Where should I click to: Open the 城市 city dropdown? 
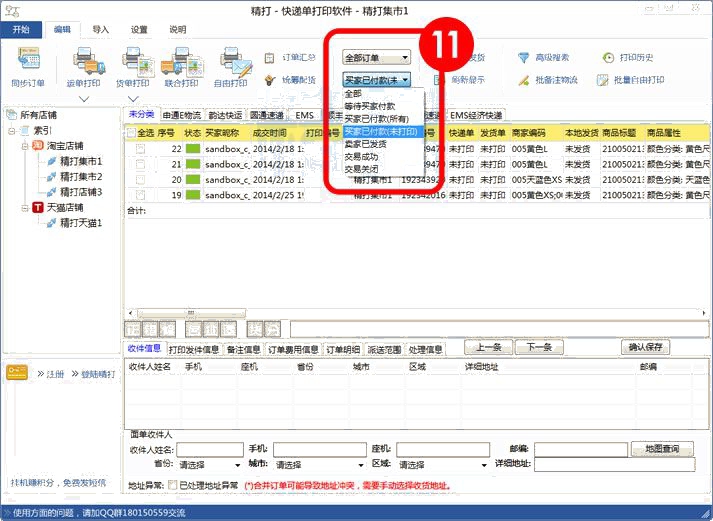pyautogui.click(x=320, y=465)
